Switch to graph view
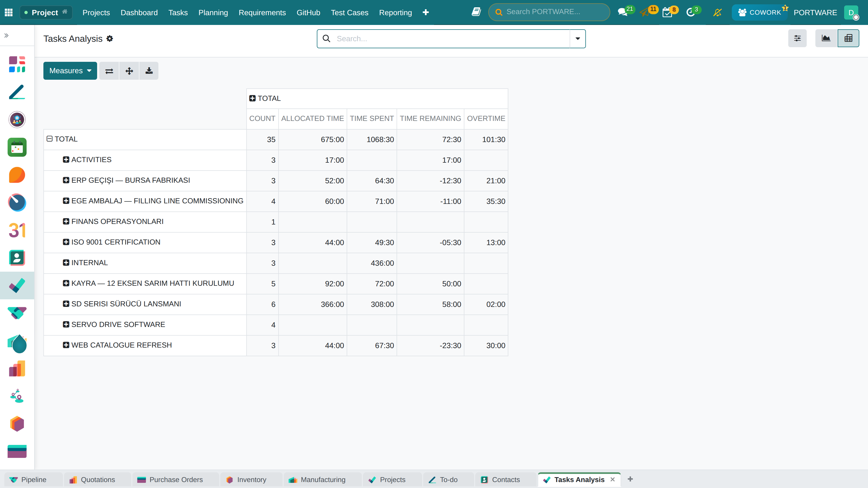 point(826,38)
